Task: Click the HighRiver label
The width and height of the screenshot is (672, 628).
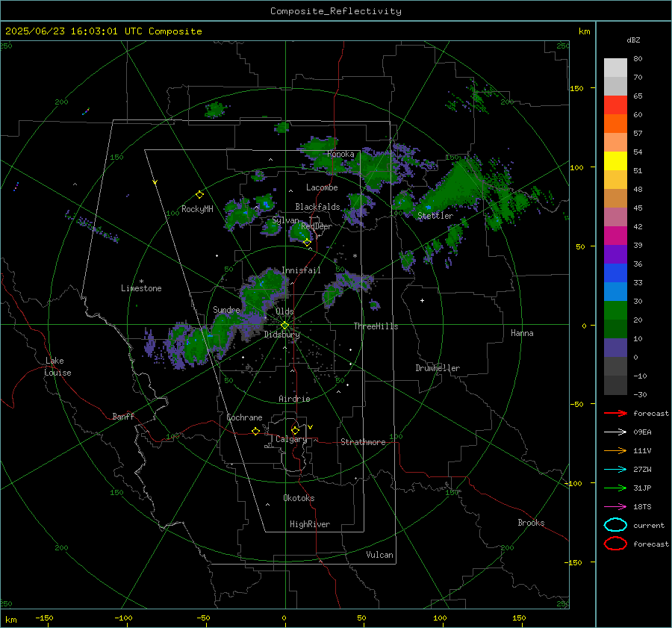Action: 310,524
